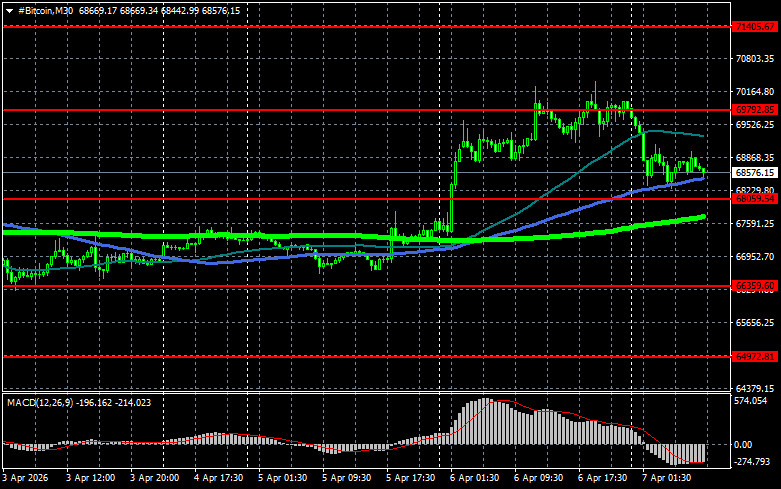Click the 3 Apr 20:00 time label
The height and width of the screenshot is (489, 781).
[x=155, y=478]
